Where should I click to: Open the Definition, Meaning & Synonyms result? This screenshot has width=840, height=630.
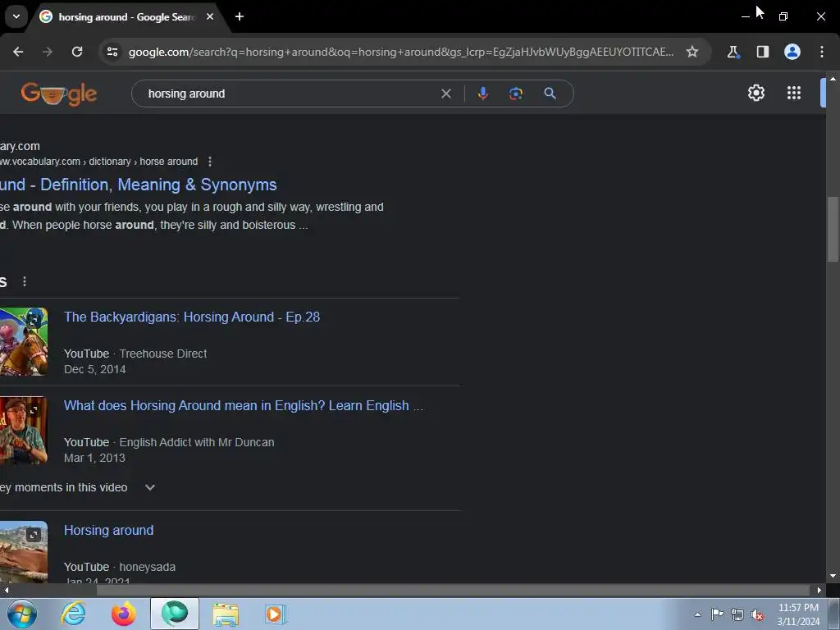pyautogui.click(x=138, y=185)
